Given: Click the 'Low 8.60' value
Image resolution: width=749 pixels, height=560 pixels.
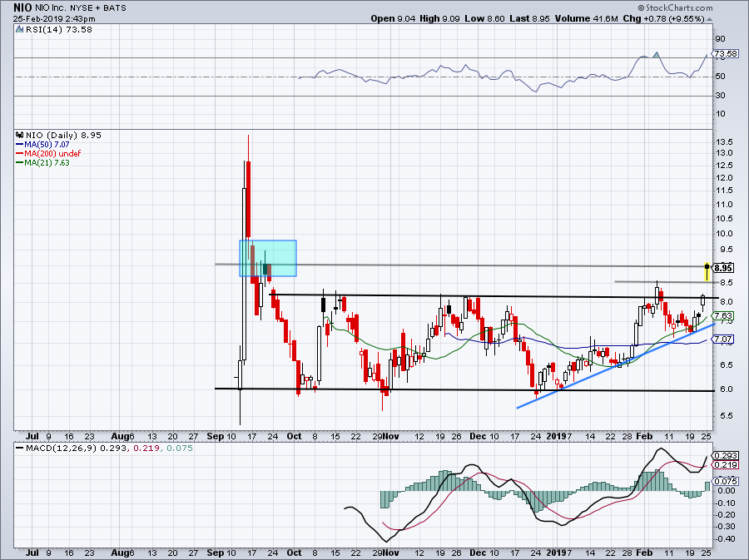Looking at the screenshot, I should click(484, 18).
